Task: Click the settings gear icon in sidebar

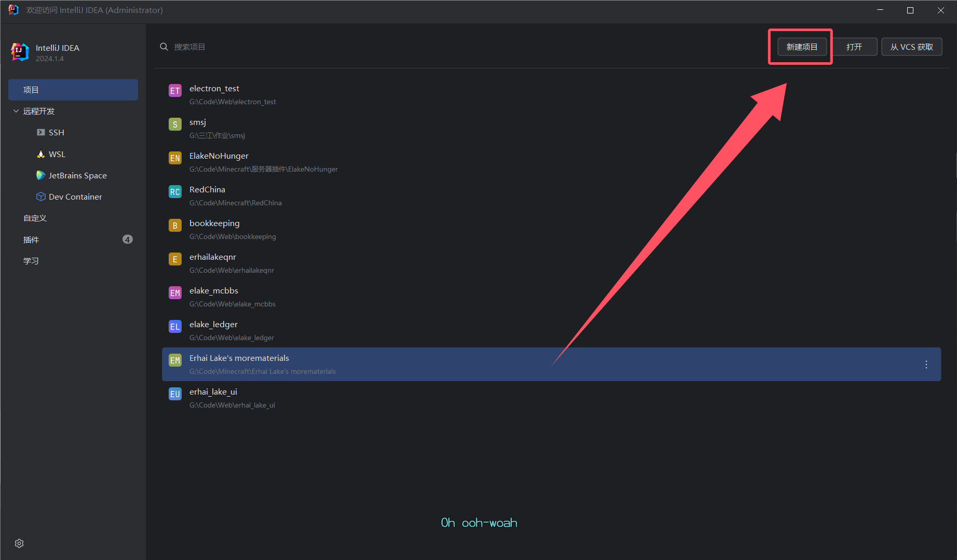Action: [19, 543]
